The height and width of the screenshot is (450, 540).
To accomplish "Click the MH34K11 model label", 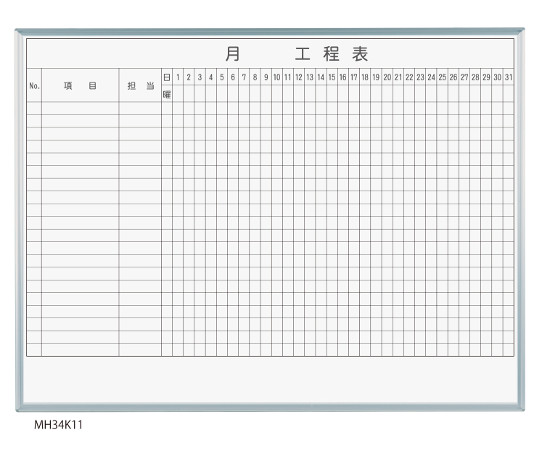I will (x=59, y=425).
